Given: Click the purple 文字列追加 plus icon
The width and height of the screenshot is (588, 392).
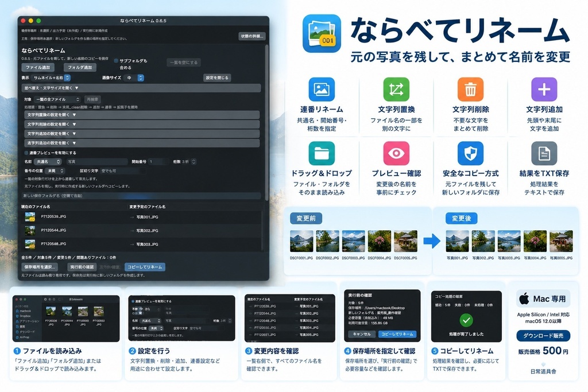Looking at the screenshot, I should [544, 89].
